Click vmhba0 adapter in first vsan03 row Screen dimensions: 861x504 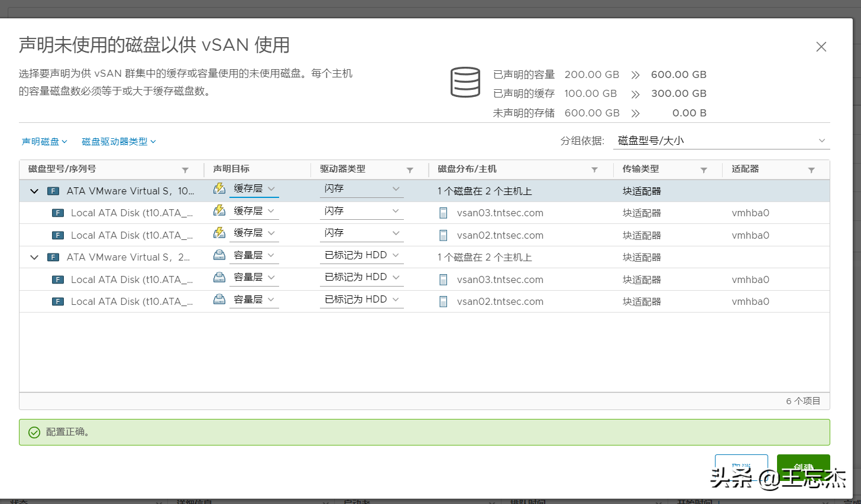click(x=750, y=213)
